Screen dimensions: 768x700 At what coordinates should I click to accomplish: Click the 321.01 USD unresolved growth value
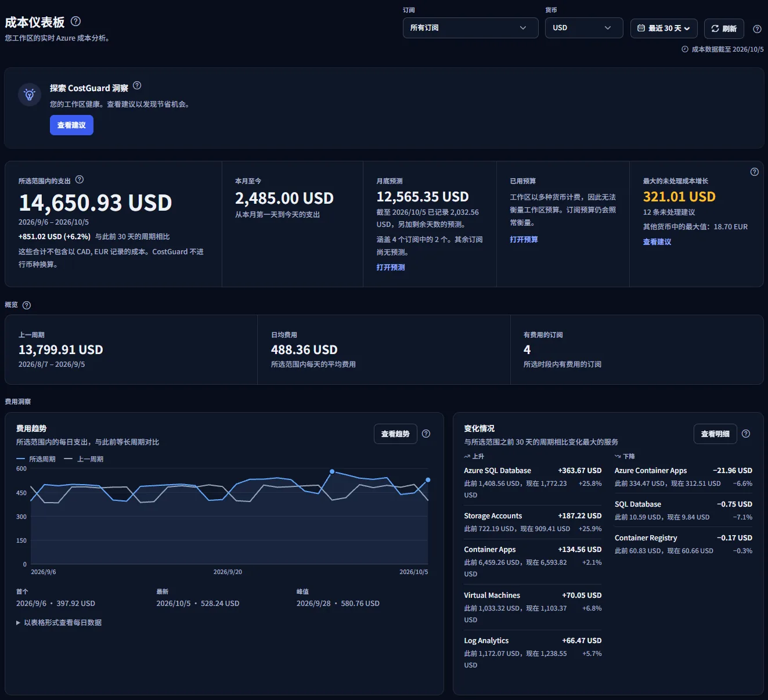point(679,197)
